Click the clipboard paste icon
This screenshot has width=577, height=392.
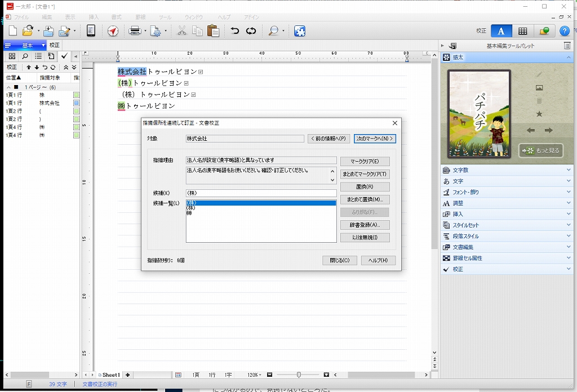point(213,31)
